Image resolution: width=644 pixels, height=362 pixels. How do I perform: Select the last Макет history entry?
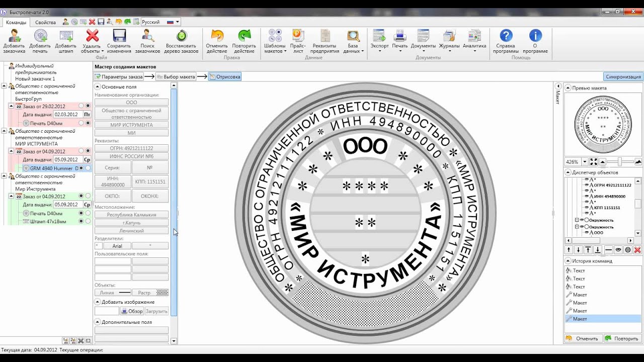tap(603, 319)
